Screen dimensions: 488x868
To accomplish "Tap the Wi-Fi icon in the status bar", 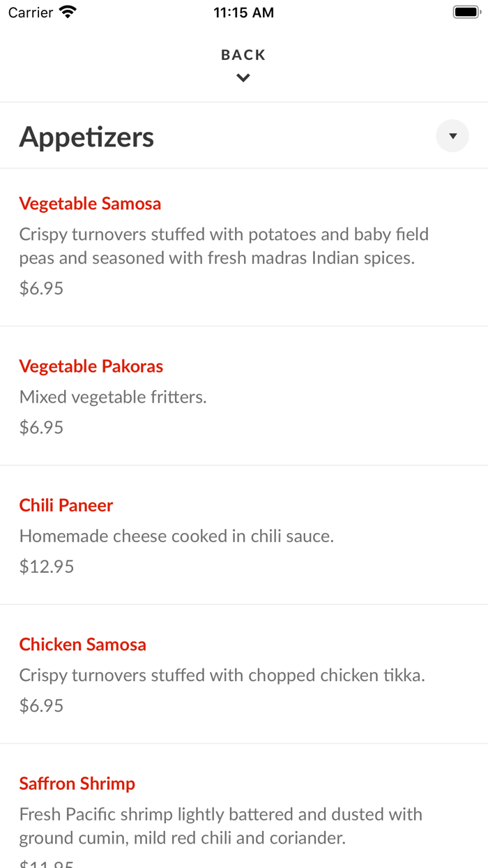I will pos(66,11).
